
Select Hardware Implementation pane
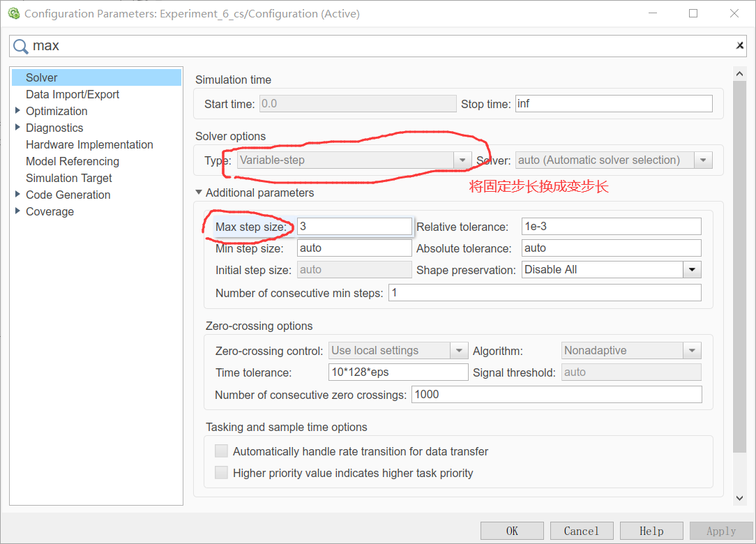pos(89,144)
